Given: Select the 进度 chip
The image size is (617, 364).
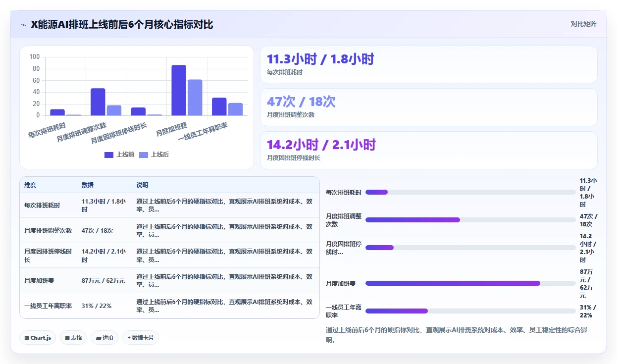Looking at the screenshot, I should [104, 338].
